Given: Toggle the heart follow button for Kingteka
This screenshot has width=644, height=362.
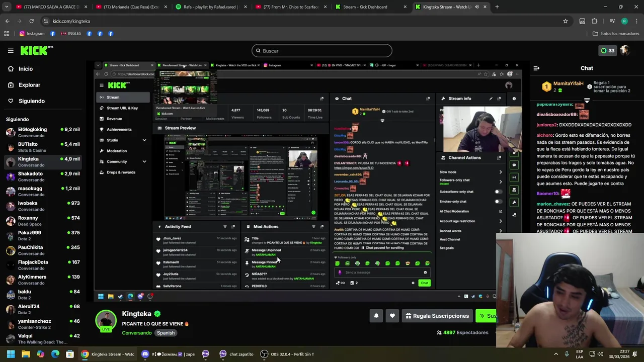Looking at the screenshot, I should (x=392, y=316).
